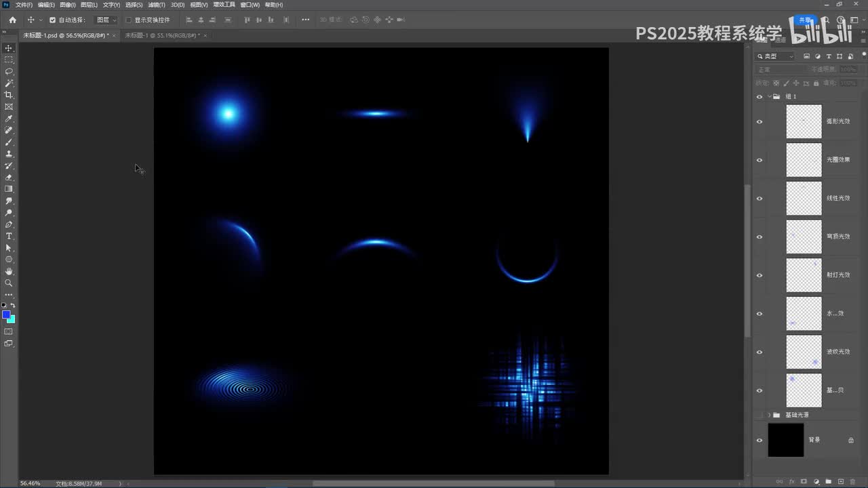Select the Eyedropper tool

pyautogui.click(x=9, y=119)
